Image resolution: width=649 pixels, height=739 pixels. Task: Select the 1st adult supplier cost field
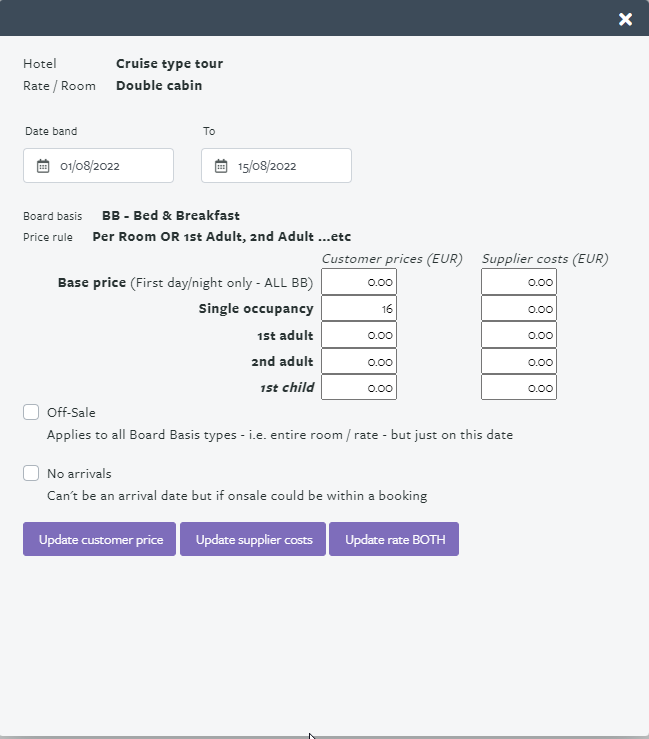pyautogui.click(x=519, y=335)
